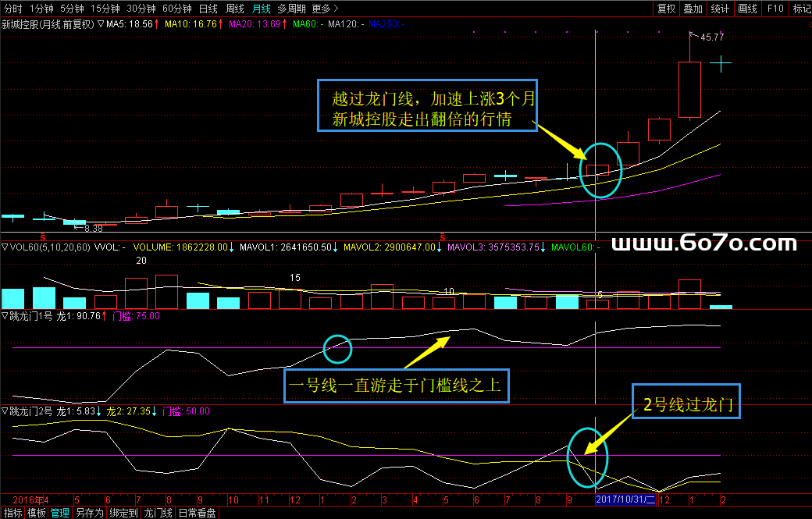Click the 2017/10/31 date marker on timeline

click(626, 499)
